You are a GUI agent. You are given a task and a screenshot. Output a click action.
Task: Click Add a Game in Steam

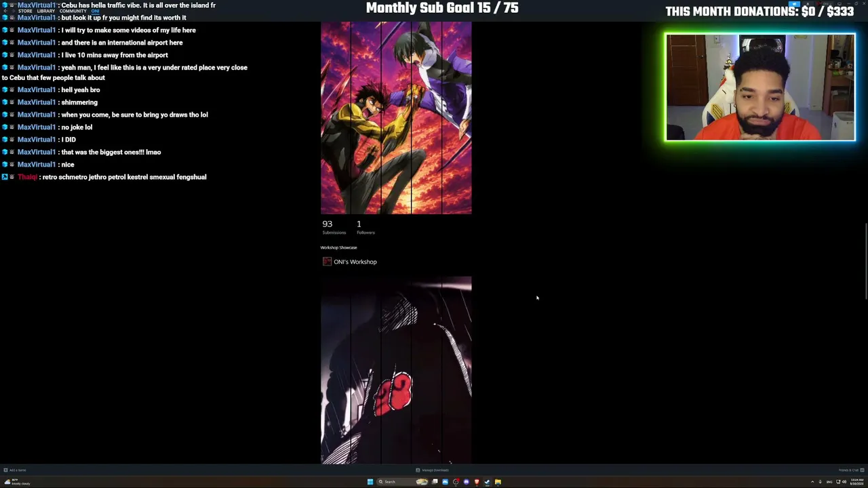click(14, 470)
